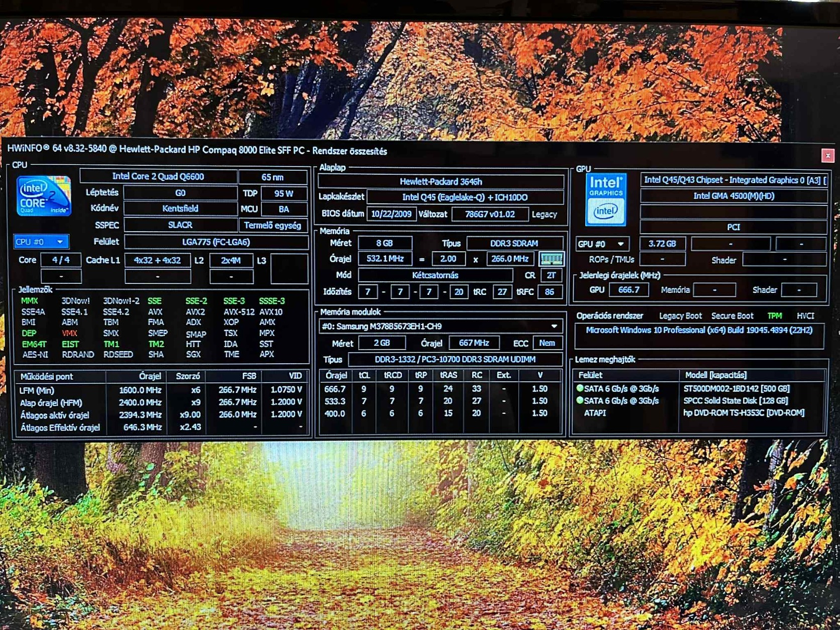Click the "HVCI" label
The height and width of the screenshot is (630, 840).
805,316
